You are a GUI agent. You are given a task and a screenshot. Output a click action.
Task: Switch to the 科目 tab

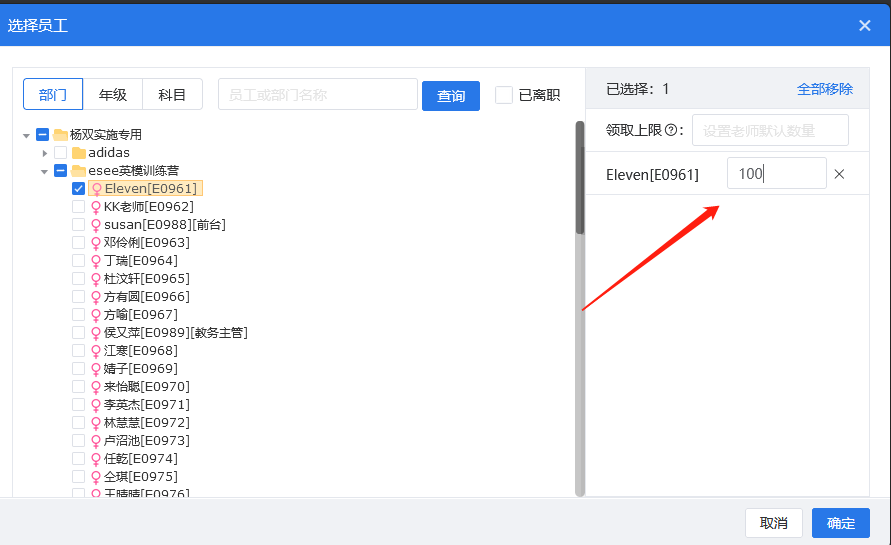tap(172, 94)
